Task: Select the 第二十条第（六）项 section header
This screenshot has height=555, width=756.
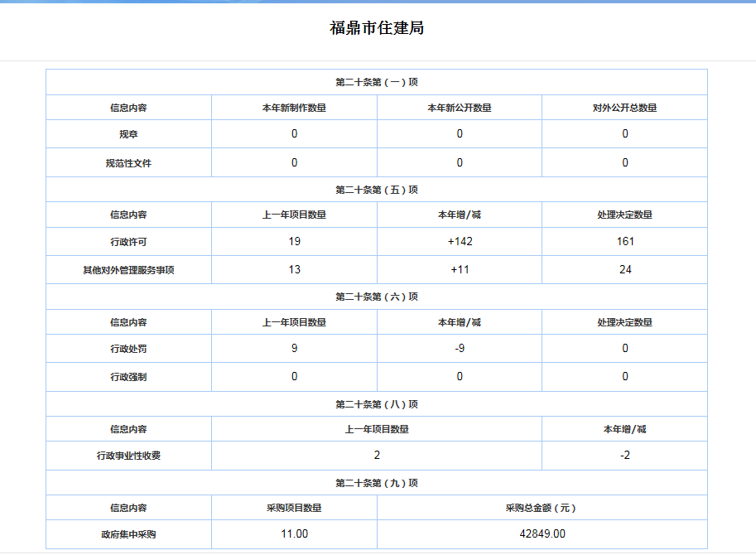Action: pyautogui.click(x=377, y=297)
